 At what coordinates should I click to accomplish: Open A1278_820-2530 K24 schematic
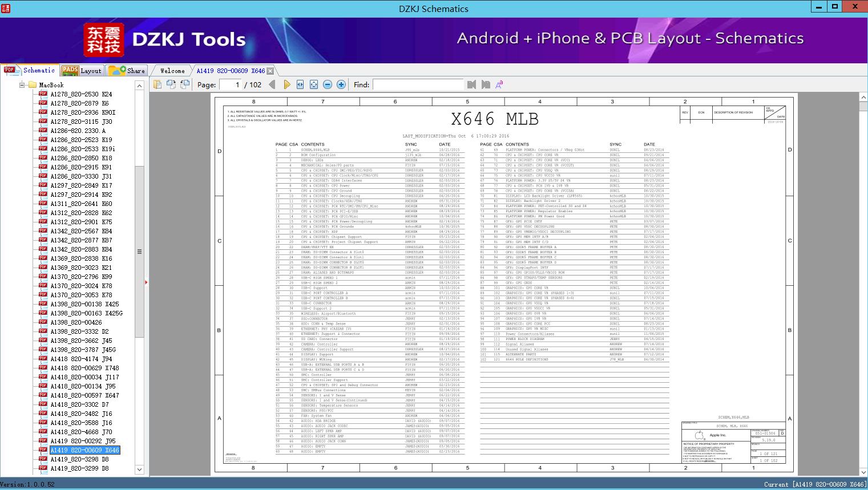point(81,94)
